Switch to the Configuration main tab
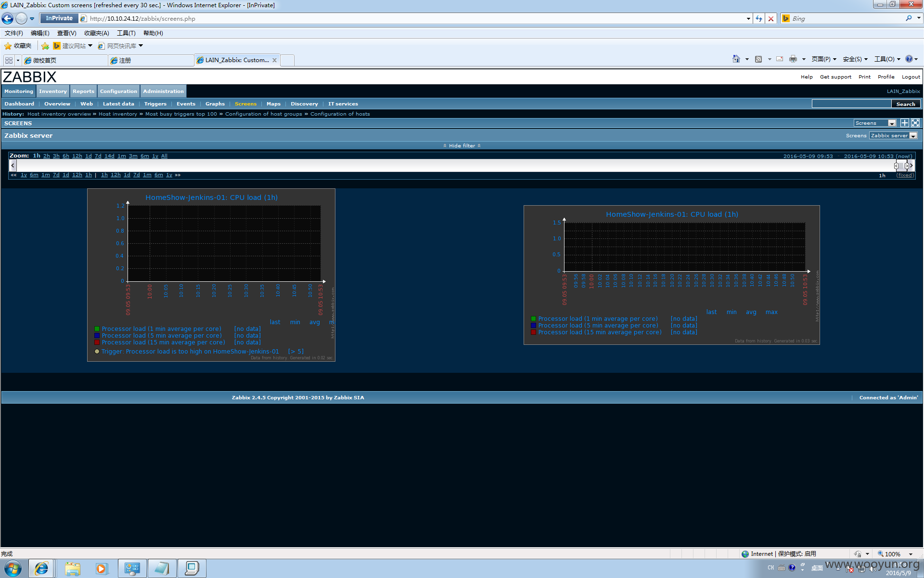Screen dimensions: 924x578 pyautogui.click(x=118, y=91)
